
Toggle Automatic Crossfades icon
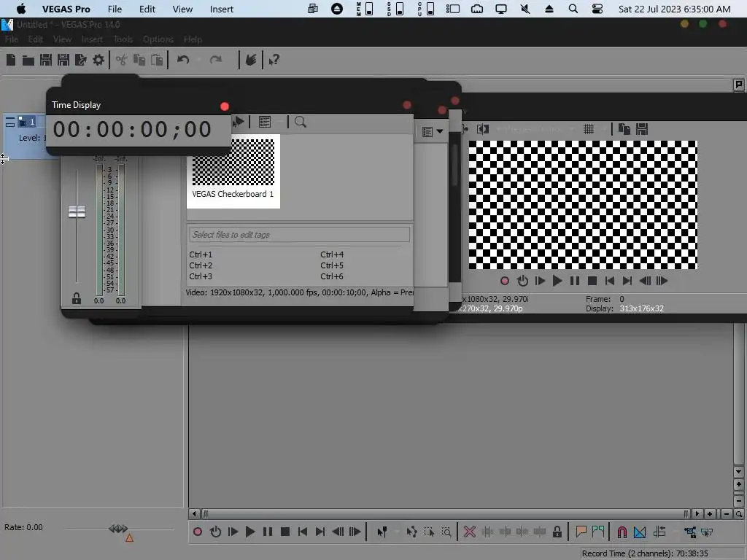(640, 532)
